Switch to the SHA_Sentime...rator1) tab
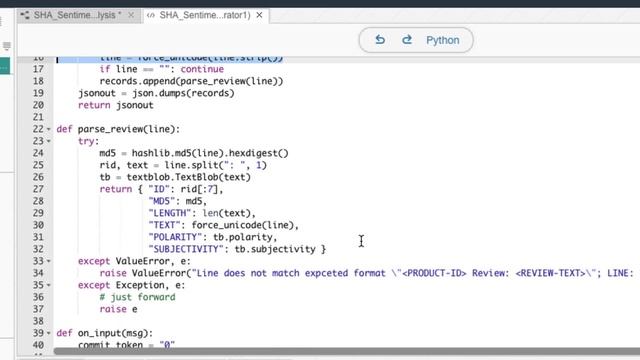This screenshot has width=640, height=360. (205, 15)
